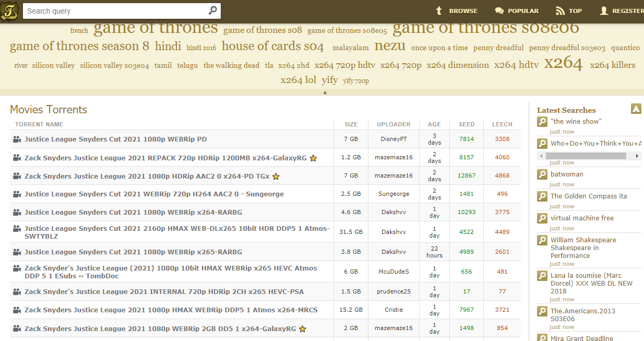644x341 pixels.
Task: Click the 31.5 GB size cell
Action: 350,232
